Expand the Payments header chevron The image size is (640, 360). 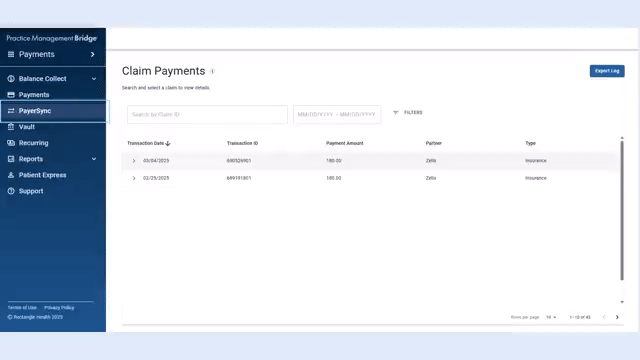(x=93, y=54)
